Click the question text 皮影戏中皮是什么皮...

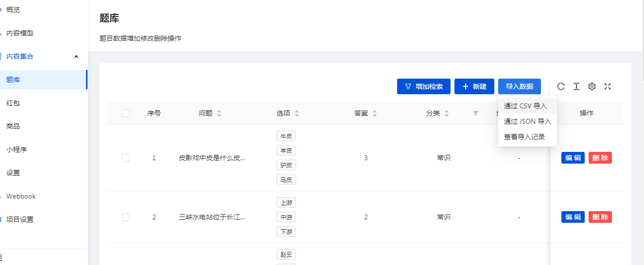[x=212, y=158]
